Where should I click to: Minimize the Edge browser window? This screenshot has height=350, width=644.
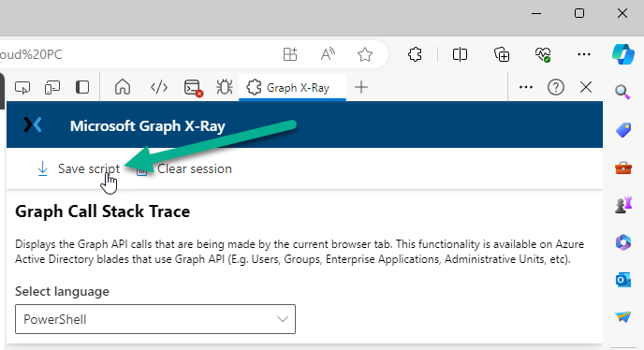point(536,13)
